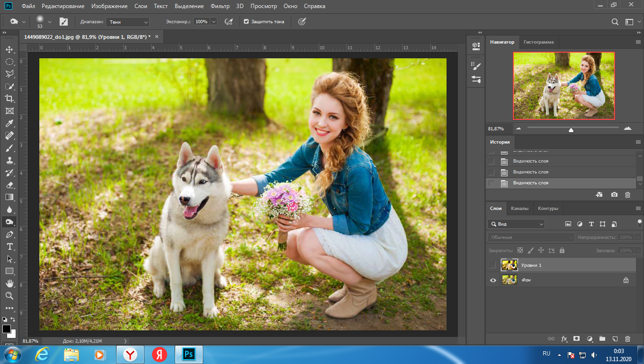The height and width of the screenshot is (364, 644).
Task: Open the Экспонир. percentage dropdown arrow
Action: point(214,22)
